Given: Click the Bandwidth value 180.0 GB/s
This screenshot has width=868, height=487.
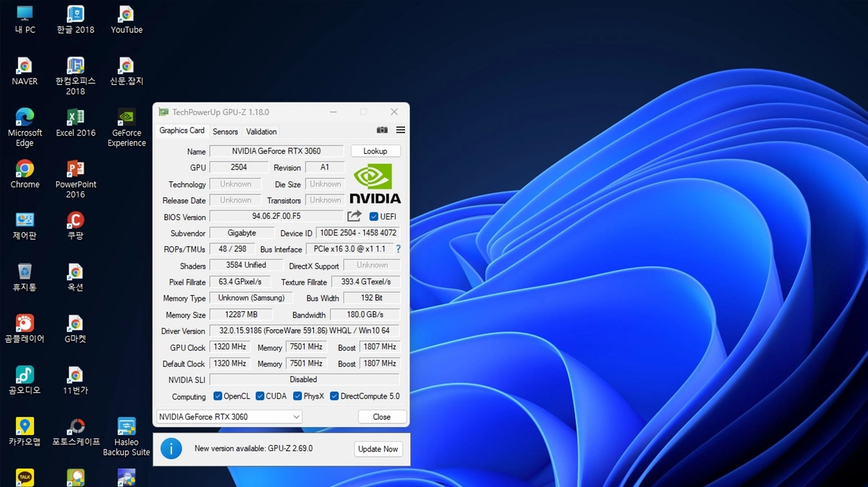Looking at the screenshot, I should (x=366, y=314).
